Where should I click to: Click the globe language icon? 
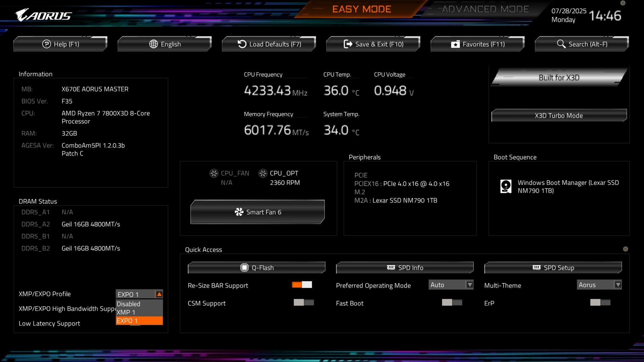tap(154, 44)
